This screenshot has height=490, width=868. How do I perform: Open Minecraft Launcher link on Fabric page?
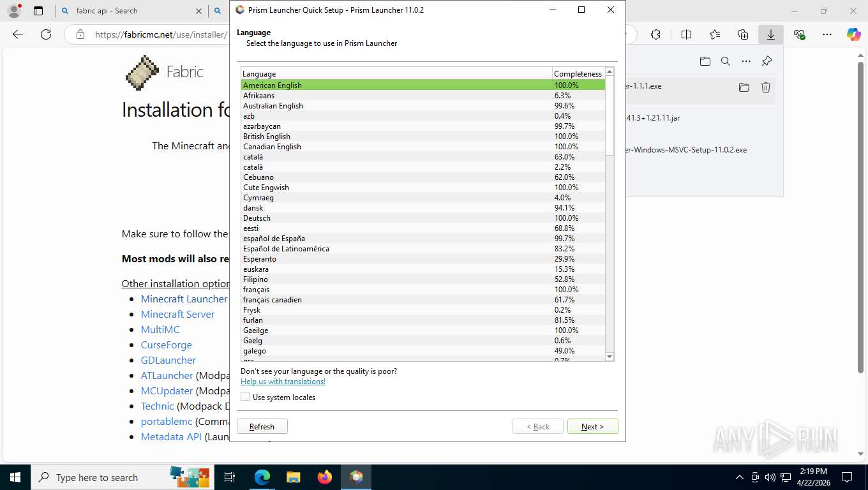[184, 299]
